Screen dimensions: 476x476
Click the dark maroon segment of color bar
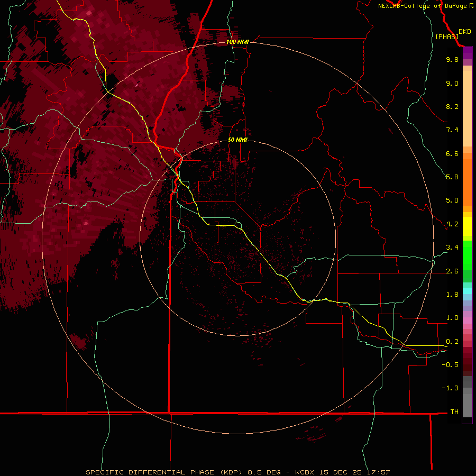pos(467,362)
